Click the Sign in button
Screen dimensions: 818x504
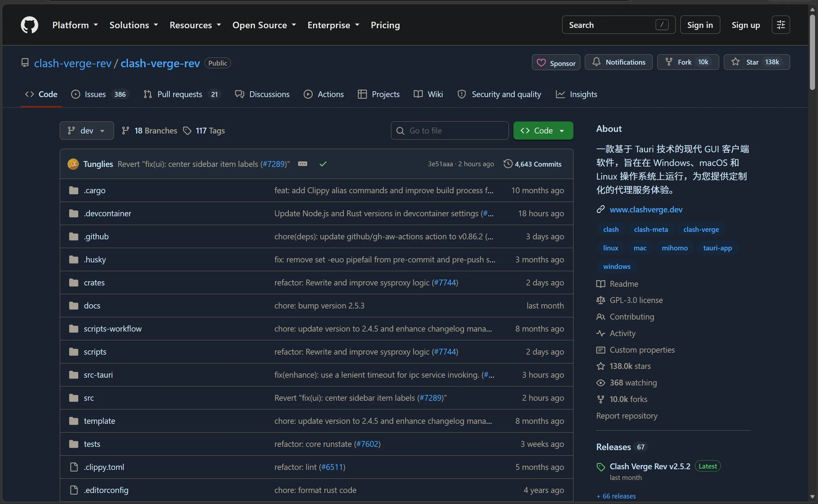700,25
